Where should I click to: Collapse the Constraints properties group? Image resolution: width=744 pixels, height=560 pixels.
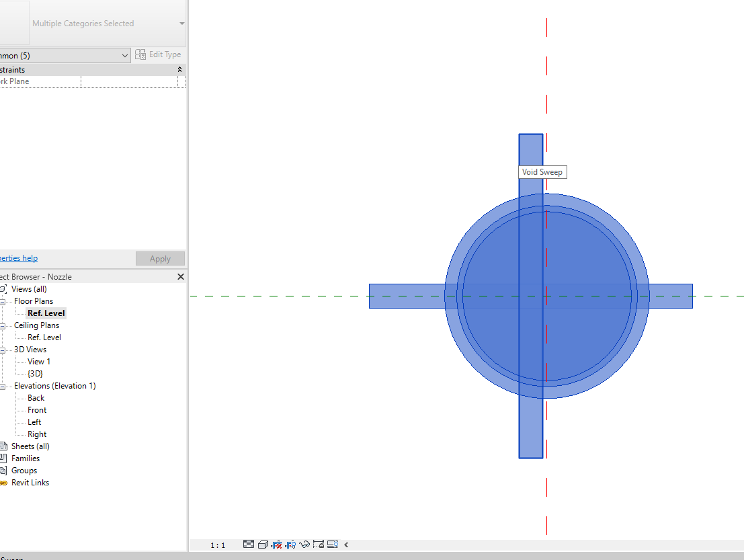coord(179,69)
